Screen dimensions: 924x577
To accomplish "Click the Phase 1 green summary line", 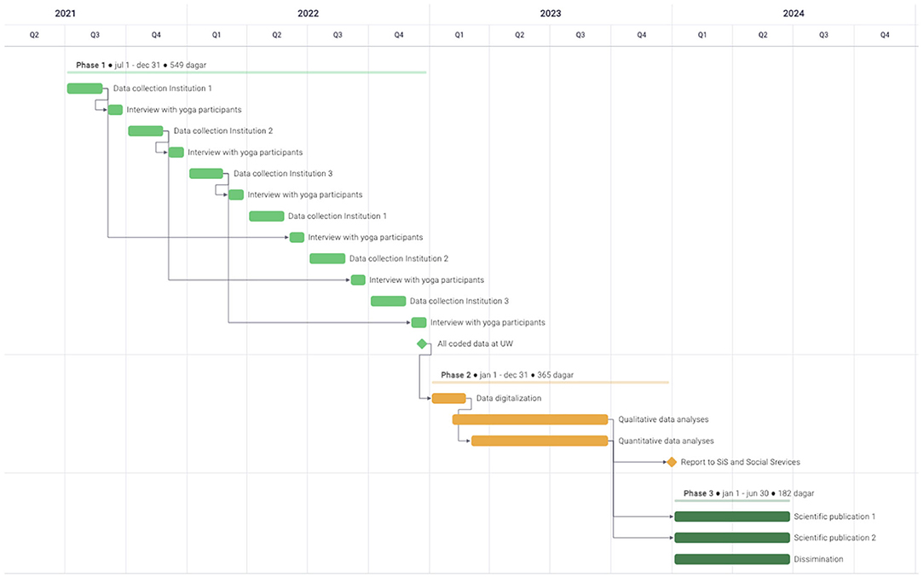I will coord(247,72).
